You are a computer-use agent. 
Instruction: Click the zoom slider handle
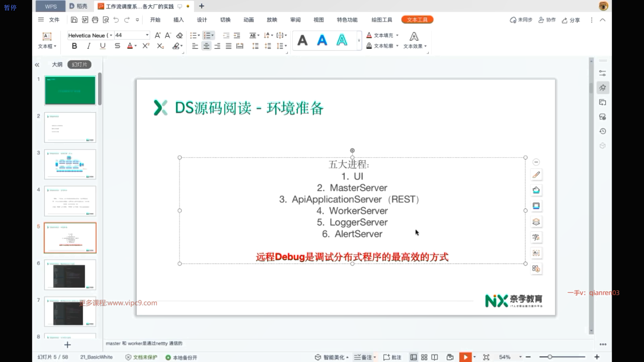click(550, 357)
